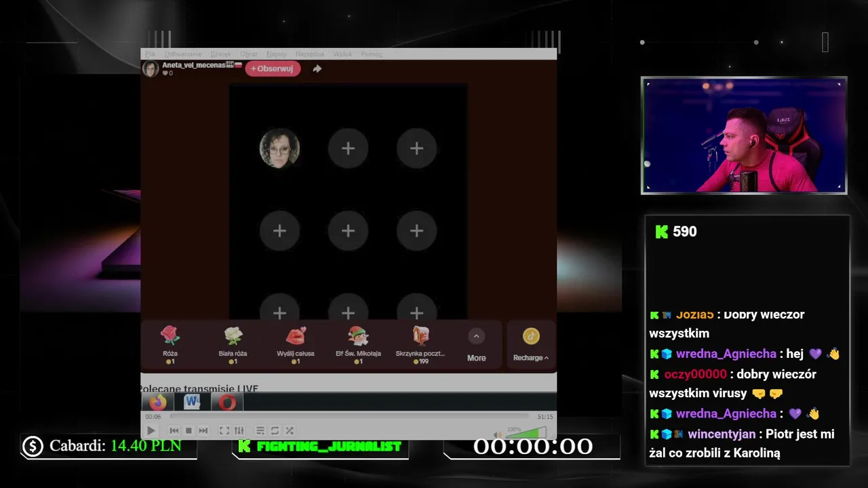This screenshot has height=488, width=868.
Task: Stop playback with the VLC stop button
Action: tap(189, 430)
